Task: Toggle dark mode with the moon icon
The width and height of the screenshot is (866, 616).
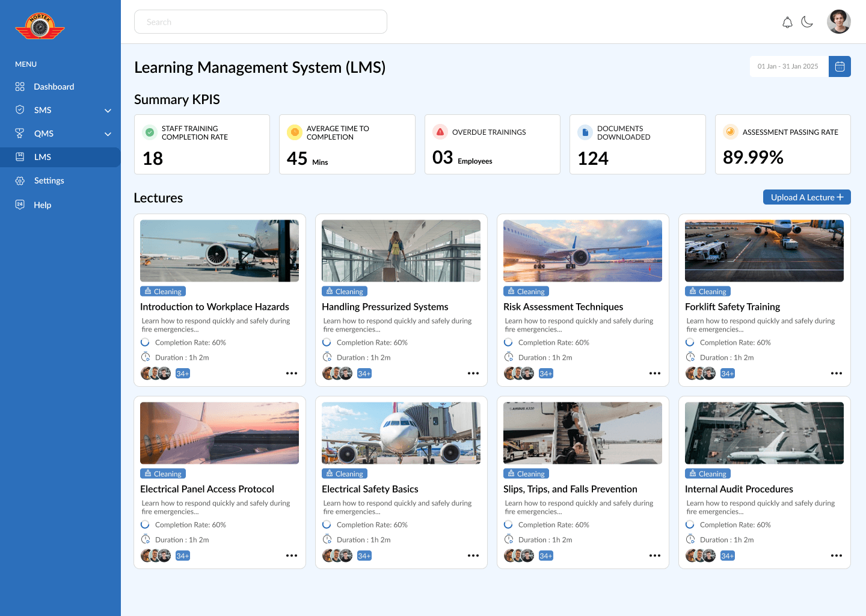Action: tap(807, 22)
